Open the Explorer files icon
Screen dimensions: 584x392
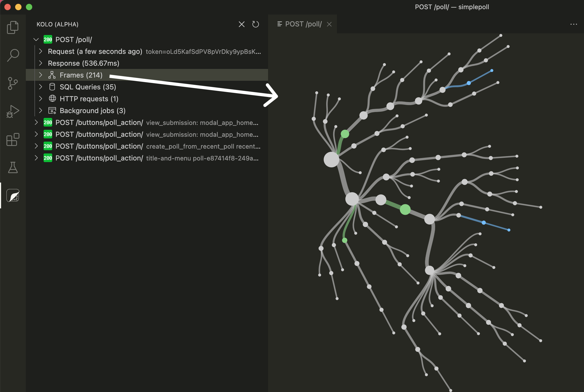pos(13,27)
